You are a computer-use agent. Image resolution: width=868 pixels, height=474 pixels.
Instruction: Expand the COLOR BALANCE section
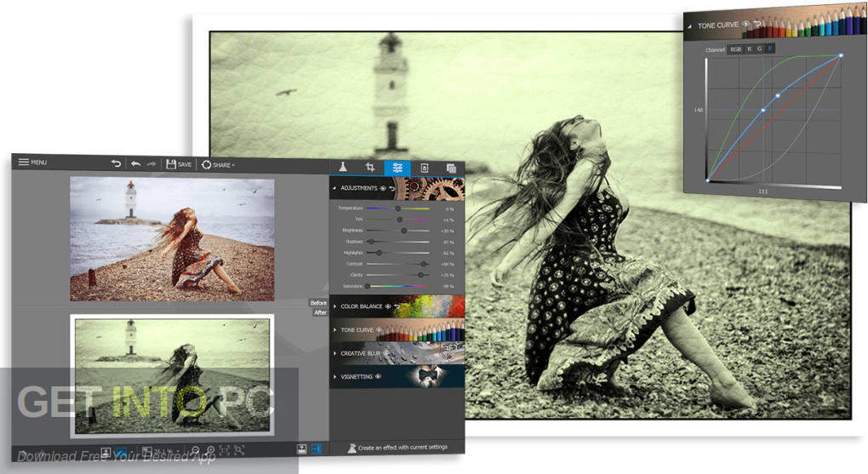[335, 306]
